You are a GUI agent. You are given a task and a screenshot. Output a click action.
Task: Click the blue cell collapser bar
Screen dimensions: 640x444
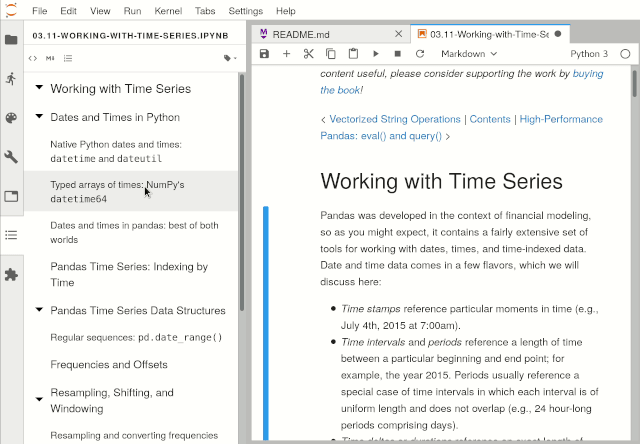point(266,322)
